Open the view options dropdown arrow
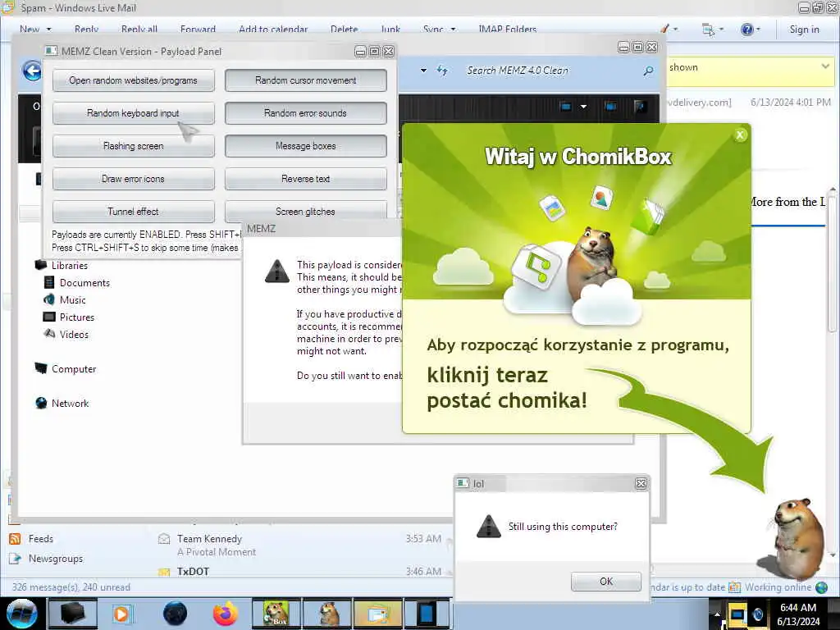The image size is (840, 630). tap(583, 106)
